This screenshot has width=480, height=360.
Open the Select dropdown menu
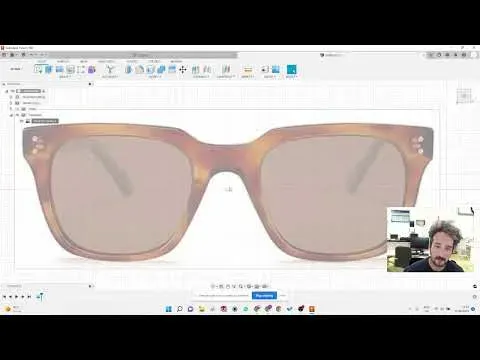click(291, 77)
